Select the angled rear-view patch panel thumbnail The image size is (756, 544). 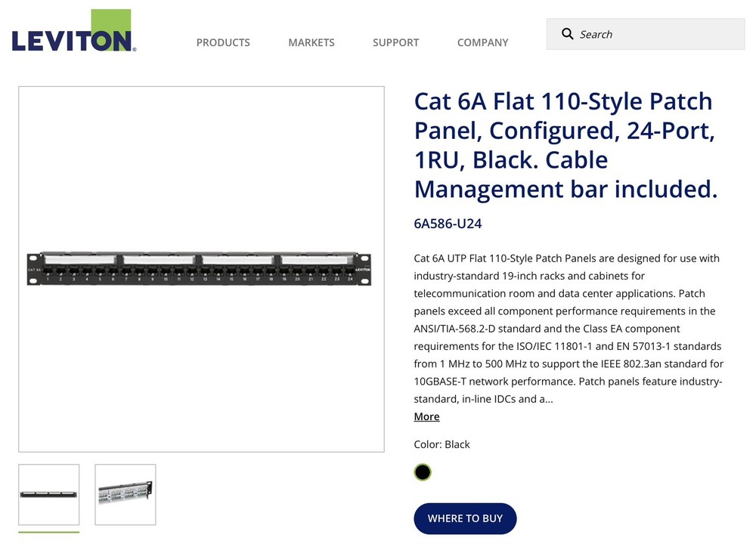click(x=125, y=494)
